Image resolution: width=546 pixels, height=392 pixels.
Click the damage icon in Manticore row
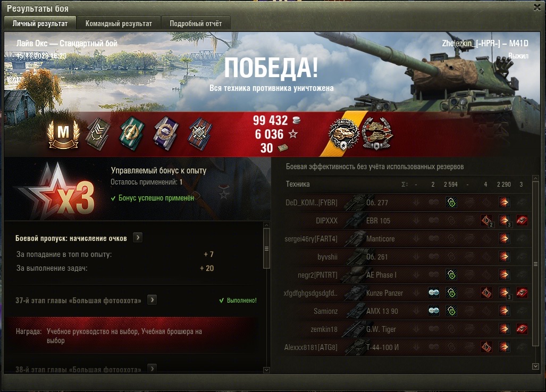pos(504,238)
